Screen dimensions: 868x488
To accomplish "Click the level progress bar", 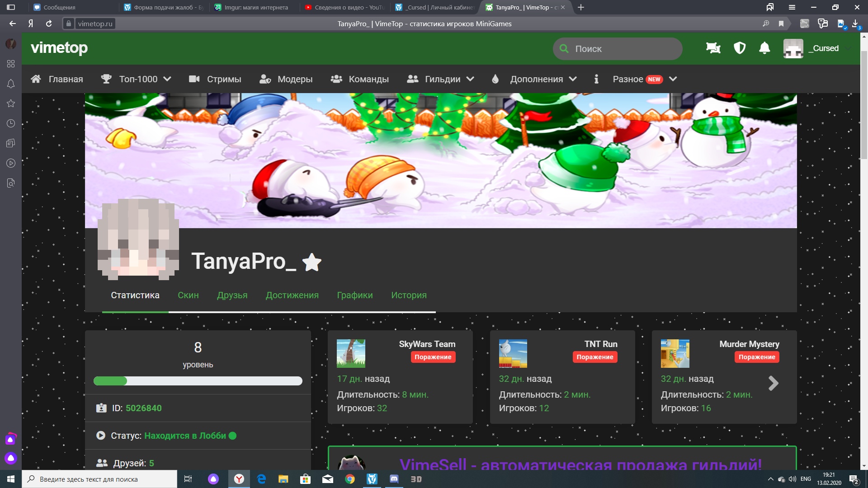I will coord(198,381).
